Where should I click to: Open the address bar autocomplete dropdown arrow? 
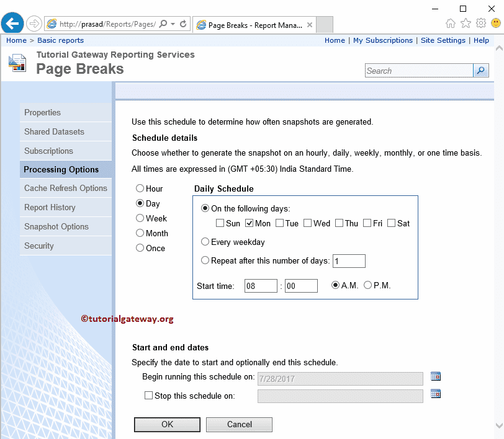pos(173,24)
